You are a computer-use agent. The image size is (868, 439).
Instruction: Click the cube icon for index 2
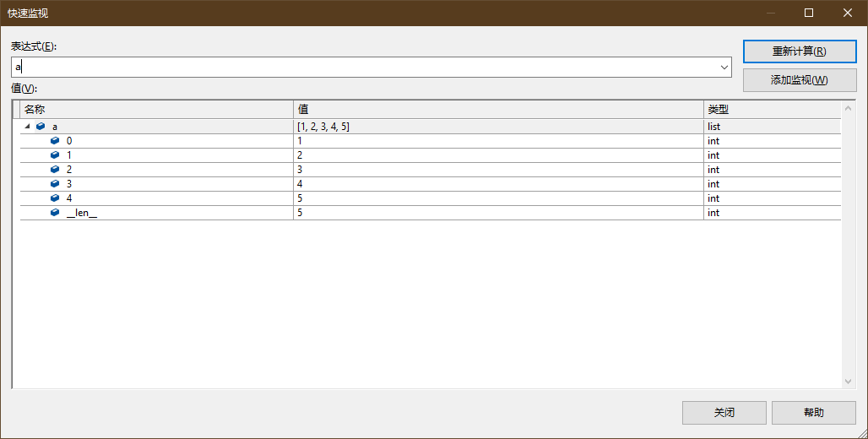55,170
